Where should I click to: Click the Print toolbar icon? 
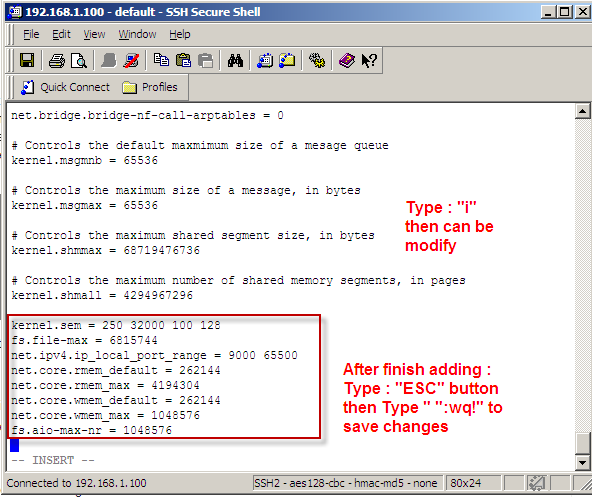[x=57, y=60]
